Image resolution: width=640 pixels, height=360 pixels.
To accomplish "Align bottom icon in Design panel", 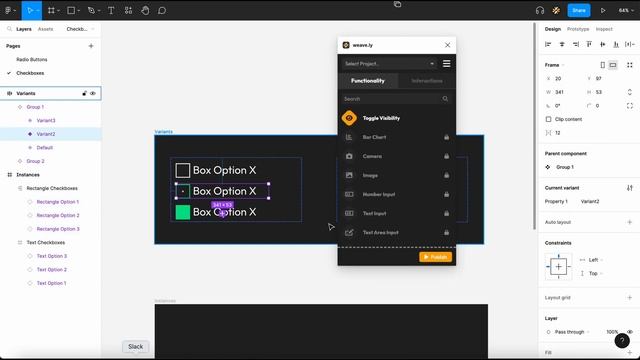I will point(616,44).
